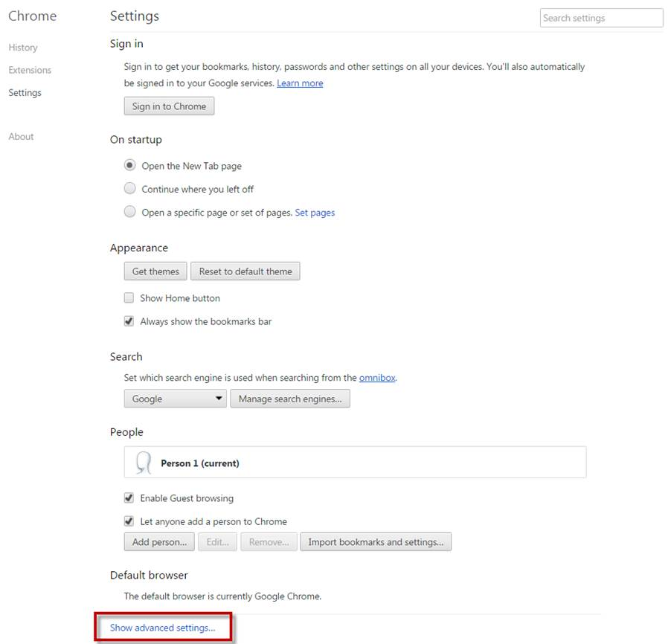671x644 pixels.
Task: Open the About page from sidebar
Action: (x=21, y=137)
